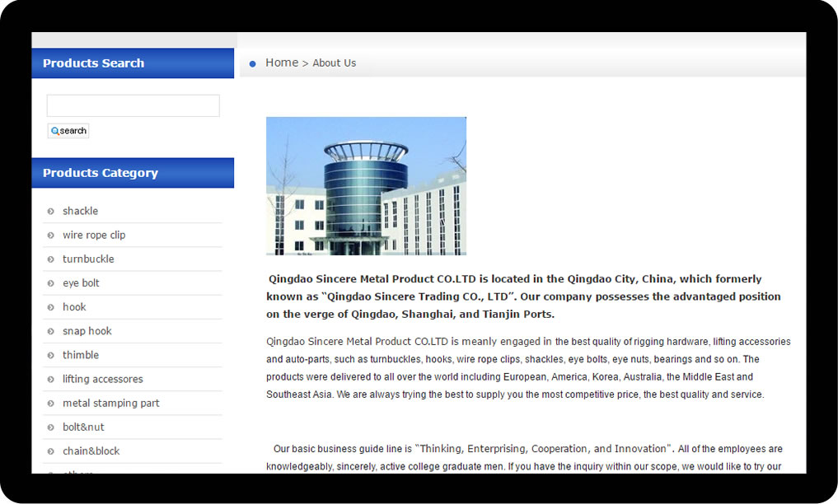Image resolution: width=838 pixels, height=504 pixels.
Task: Click the Products Search header
Action: [x=133, y=63]
